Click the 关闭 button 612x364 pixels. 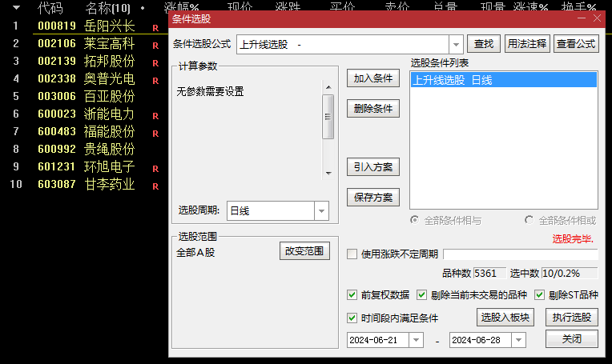pos(572,338)
